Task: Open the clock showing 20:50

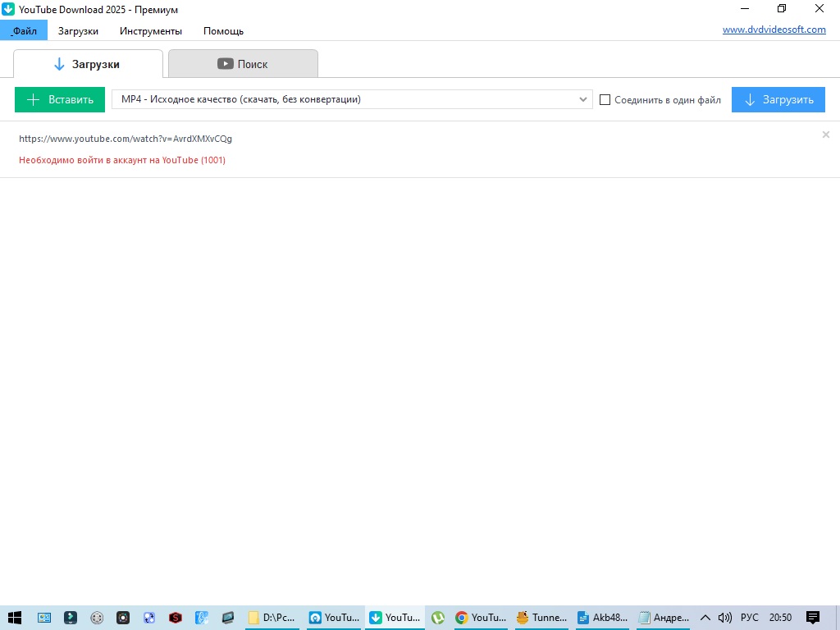Action: (781, 618)
